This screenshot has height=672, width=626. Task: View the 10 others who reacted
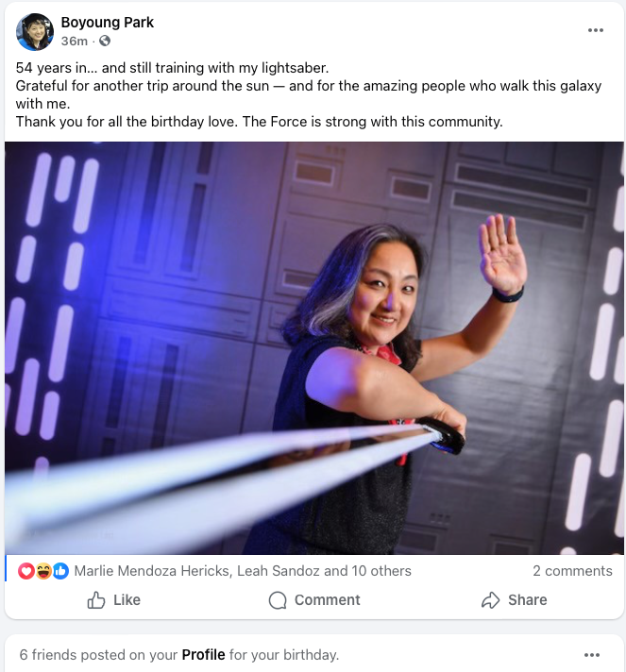[381, 571]
